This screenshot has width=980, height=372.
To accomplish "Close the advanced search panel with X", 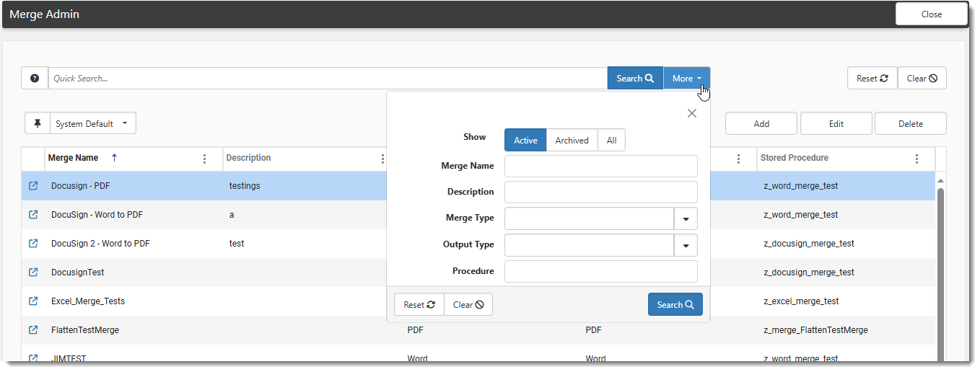I will pyautogui.click(x=691, y=113).
